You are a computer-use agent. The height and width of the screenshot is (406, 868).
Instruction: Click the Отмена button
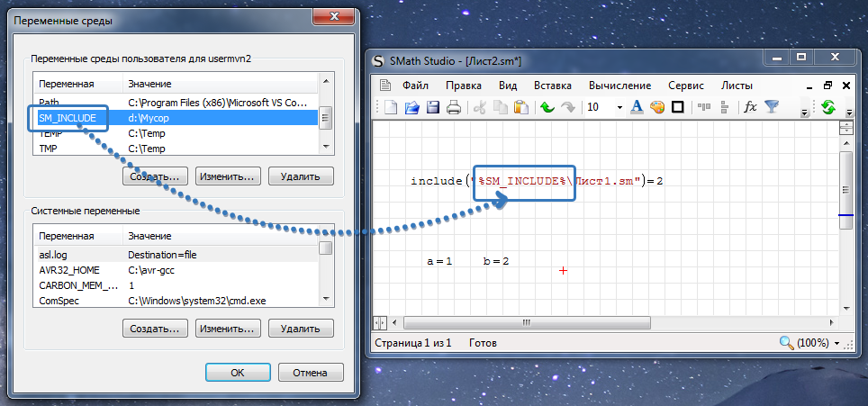(310, 372)
